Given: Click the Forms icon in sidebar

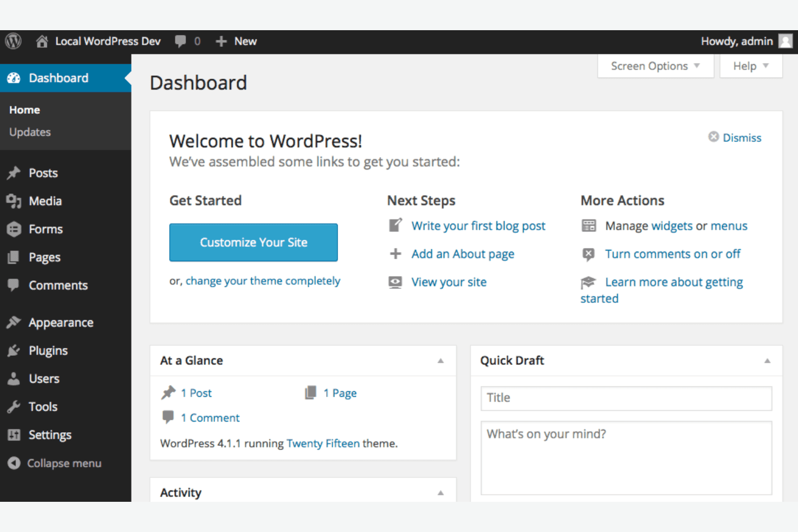Looking at the screenshot, I should click(14, 229).
